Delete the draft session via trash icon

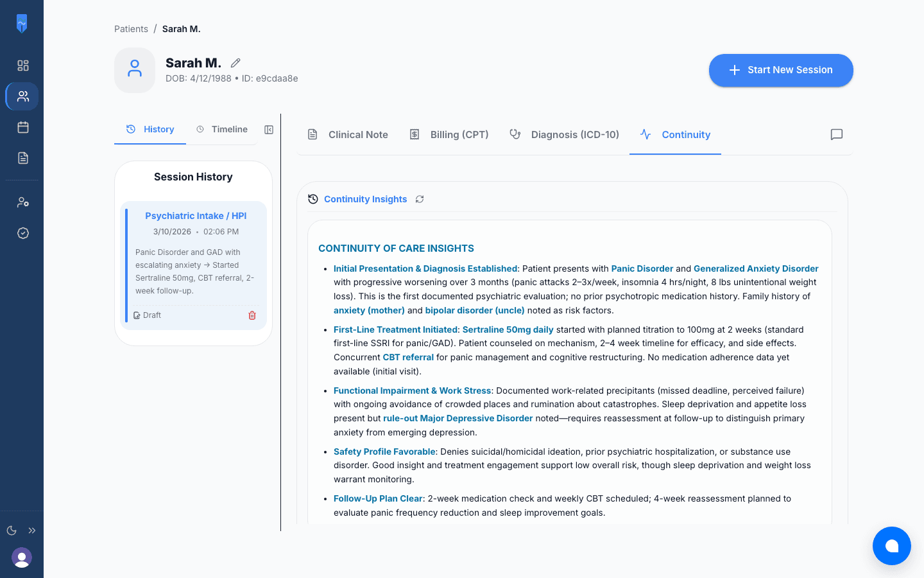pos(252,315)
